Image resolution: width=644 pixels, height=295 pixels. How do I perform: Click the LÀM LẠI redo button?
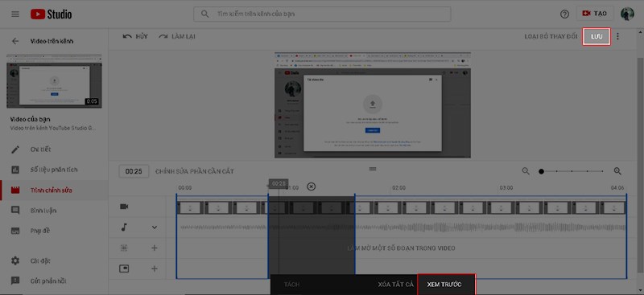177,36
